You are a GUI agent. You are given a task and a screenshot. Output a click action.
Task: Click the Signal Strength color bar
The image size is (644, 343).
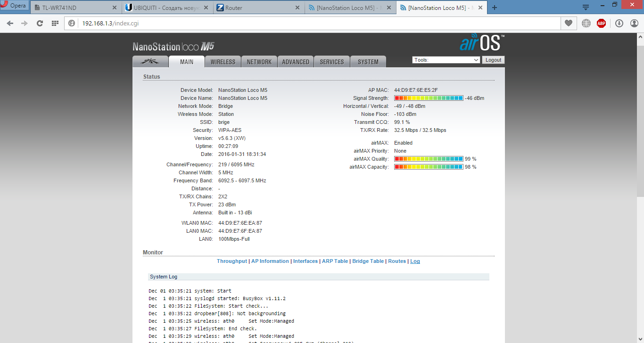[x=428, y=98]
